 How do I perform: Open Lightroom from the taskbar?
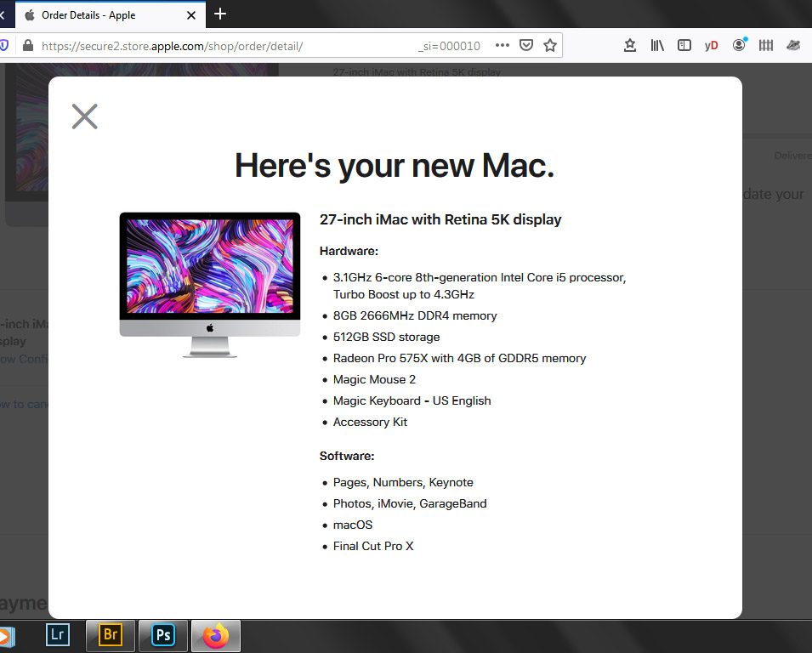coord(58,635)
